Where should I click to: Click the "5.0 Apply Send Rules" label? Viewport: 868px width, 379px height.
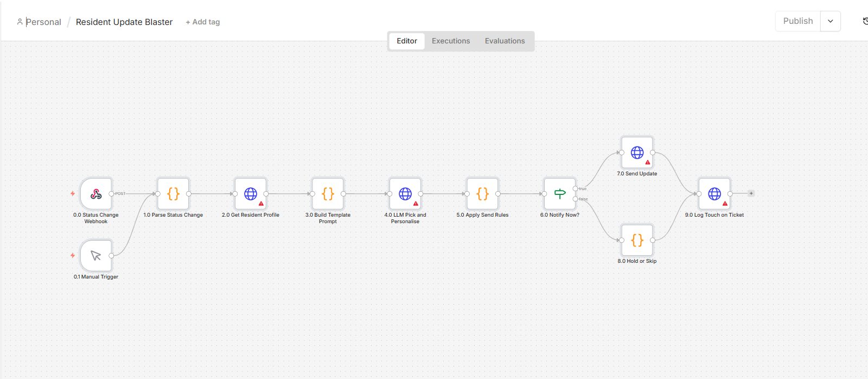[482, 215]
